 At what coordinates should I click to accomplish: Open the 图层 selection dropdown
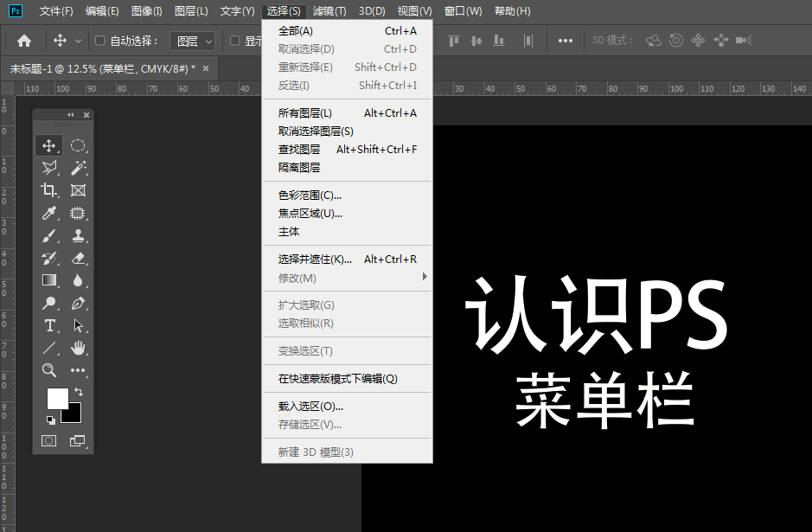[x=192, y=40]
